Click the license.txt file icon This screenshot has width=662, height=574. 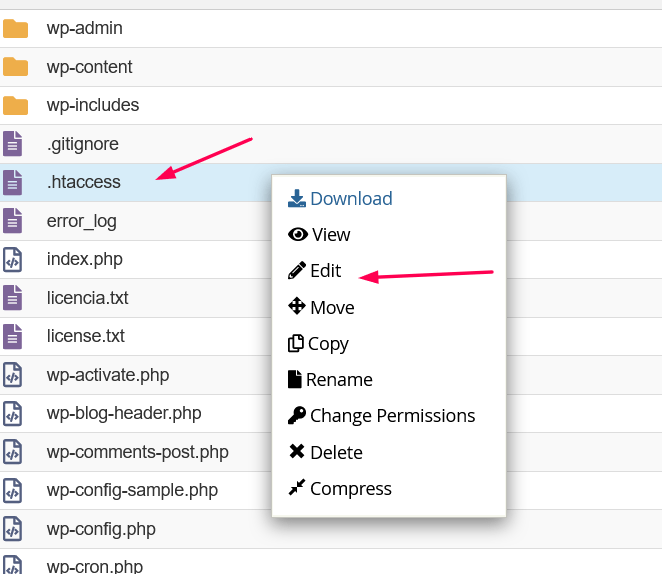click(x=12, y=336)
